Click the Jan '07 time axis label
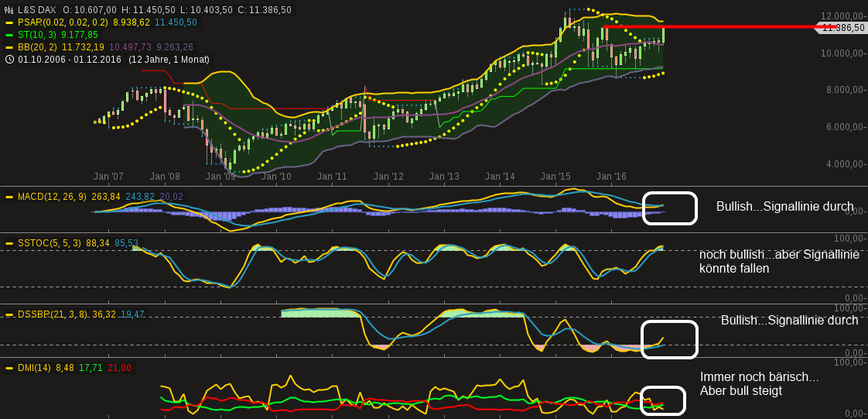 pyautogui.click(x=108, y=177)
